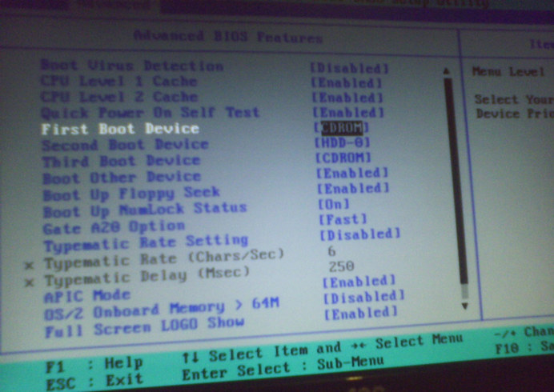The image size is (554, 392).
Task: Select the APIC Mode row
Action: point(87,295)
